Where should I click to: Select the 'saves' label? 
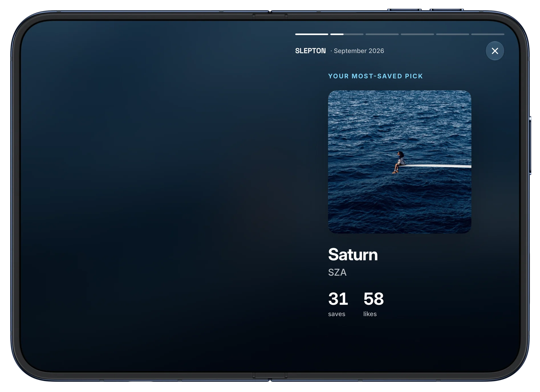point(337,314)
